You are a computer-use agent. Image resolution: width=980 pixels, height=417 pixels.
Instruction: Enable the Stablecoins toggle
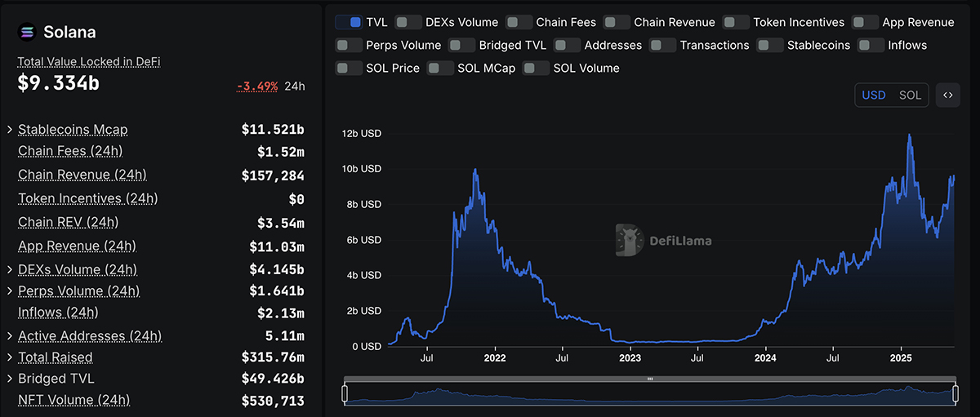coord(770,45)
